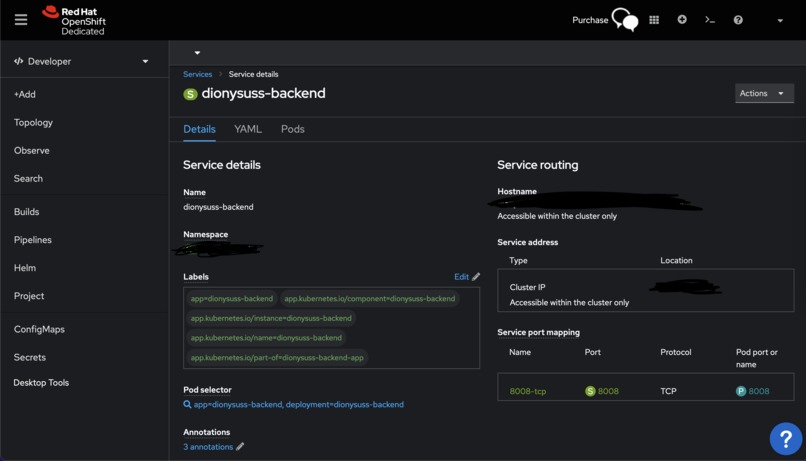The width and height of the screenshot is (806, 461).
Task: Open +Add in the sidebar
Action: coord(25,94)
